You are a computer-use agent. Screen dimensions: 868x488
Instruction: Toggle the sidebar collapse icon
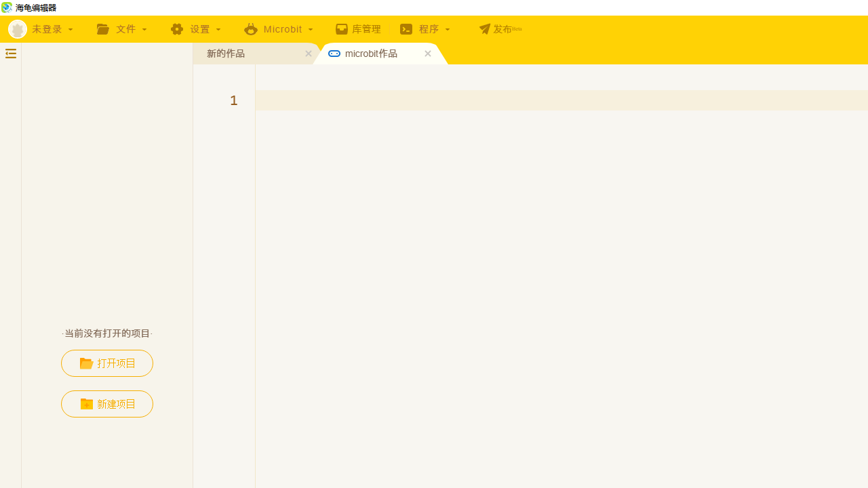10,54
